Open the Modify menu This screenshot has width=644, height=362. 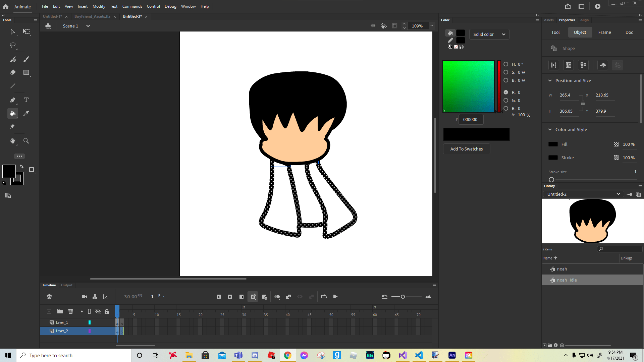(99, 6)
